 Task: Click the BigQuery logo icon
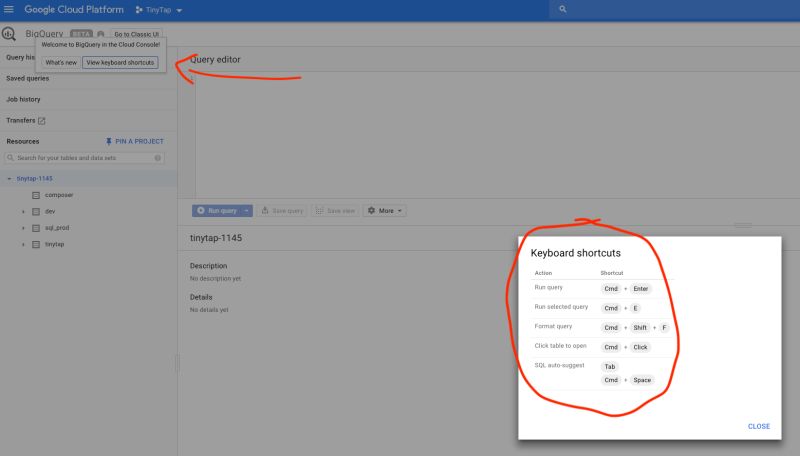(x=9, y=34)
